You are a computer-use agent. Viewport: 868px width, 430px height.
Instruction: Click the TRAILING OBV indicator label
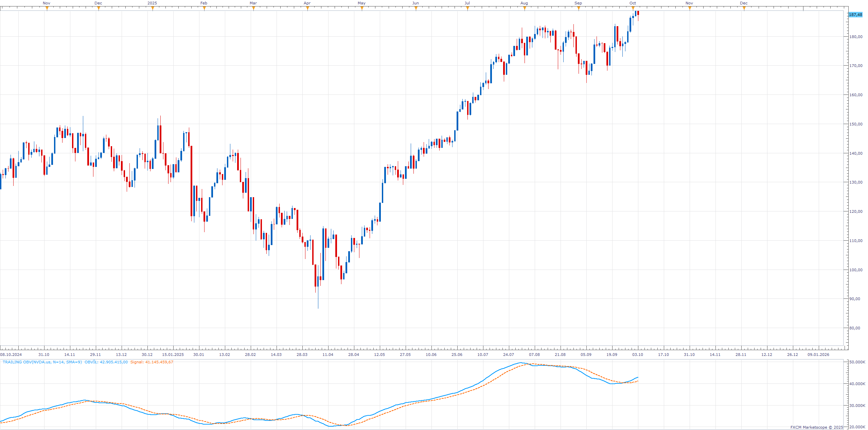(x=42, y=362)
